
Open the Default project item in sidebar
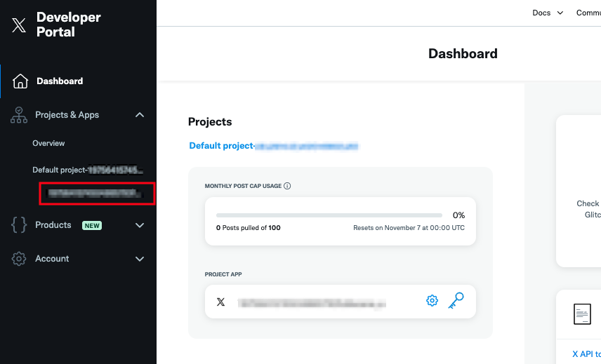point(87,170)
